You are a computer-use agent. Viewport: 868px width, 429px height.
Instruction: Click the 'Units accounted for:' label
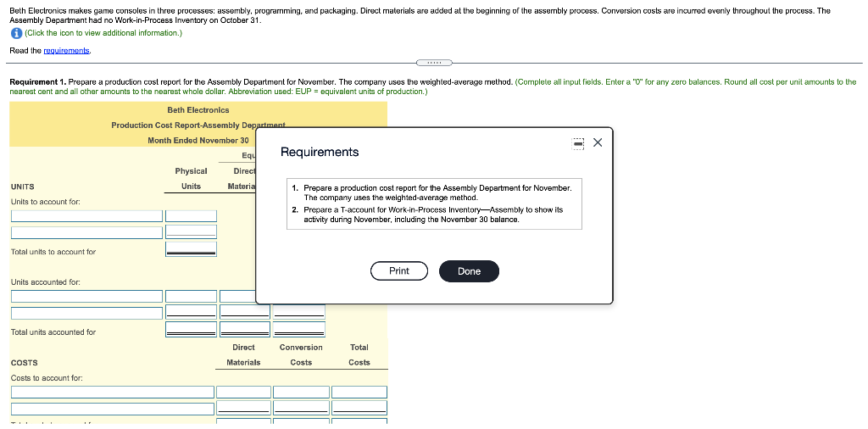point(46,282)
